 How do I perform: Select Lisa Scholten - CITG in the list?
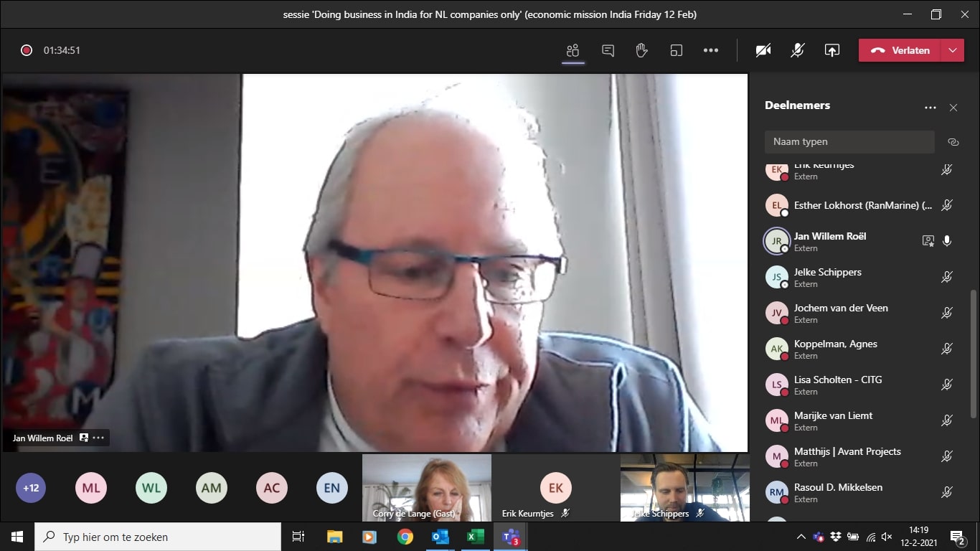(x=837, y=385)
